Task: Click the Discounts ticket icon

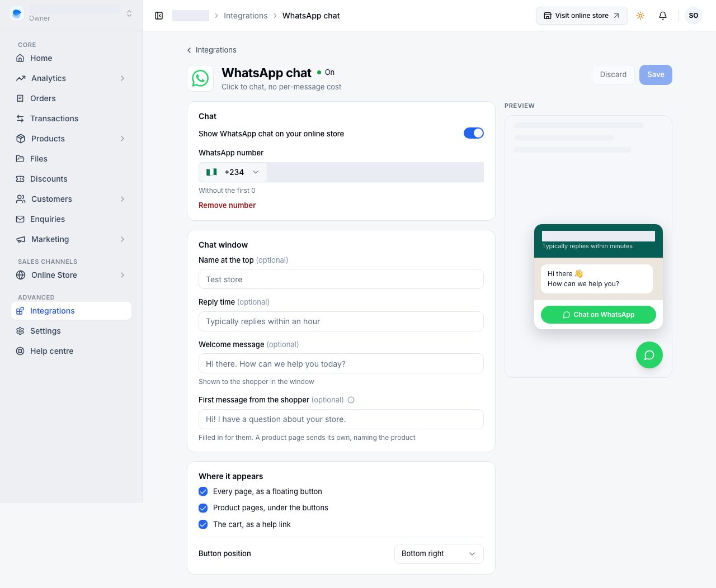Action: click(x=20, y=179)
